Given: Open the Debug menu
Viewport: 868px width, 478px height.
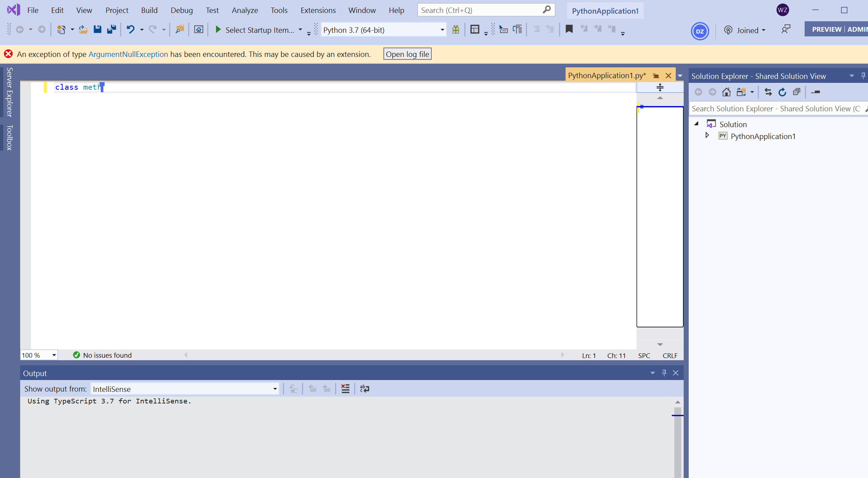Looking at the screenshot, I should [x=181, y=10].
